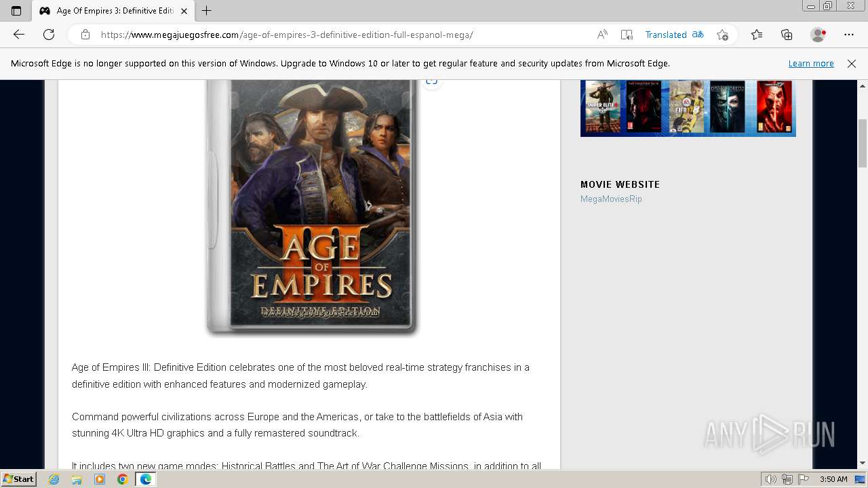868x488 pixels.
Task: Open the Translated options icon
Action: 697,35
